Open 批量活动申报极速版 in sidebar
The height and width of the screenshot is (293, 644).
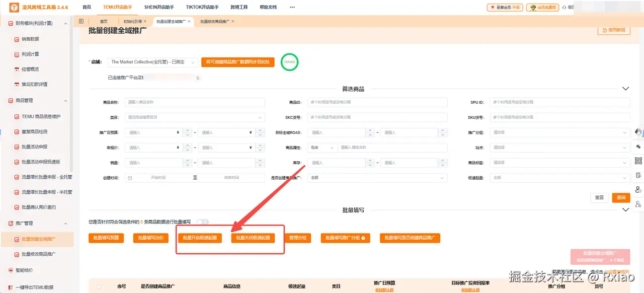point(41,162)
